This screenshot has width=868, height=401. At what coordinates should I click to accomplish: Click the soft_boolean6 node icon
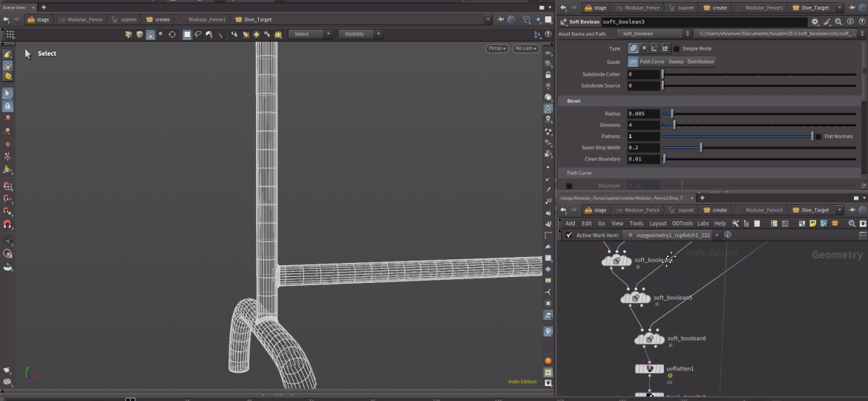[649, 339]
